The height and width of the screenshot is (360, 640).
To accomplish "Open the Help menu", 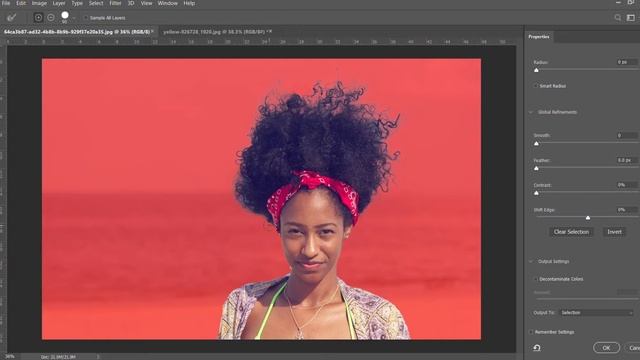I will point(189,3).
